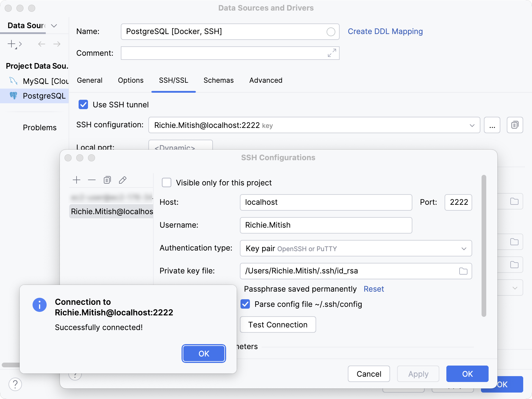Image resolution: width=532 pixels, height=399 pixels.
Task: Browse for the private key file
Action: click(463, 271)
